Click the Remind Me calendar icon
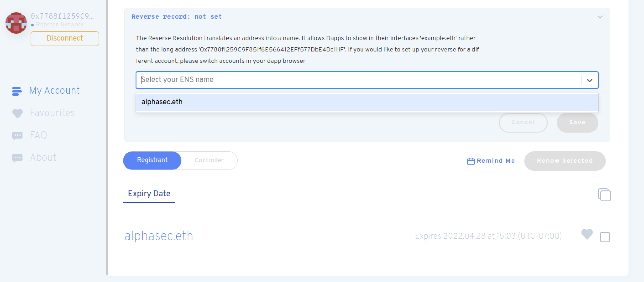The height and width of the screenshot is (282, 644). (x=471, y=161)
